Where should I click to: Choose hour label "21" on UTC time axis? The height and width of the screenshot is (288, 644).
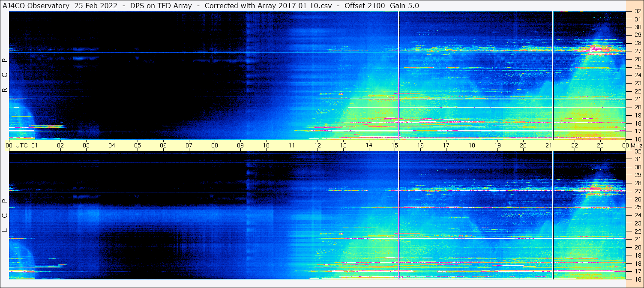[549, 145]
